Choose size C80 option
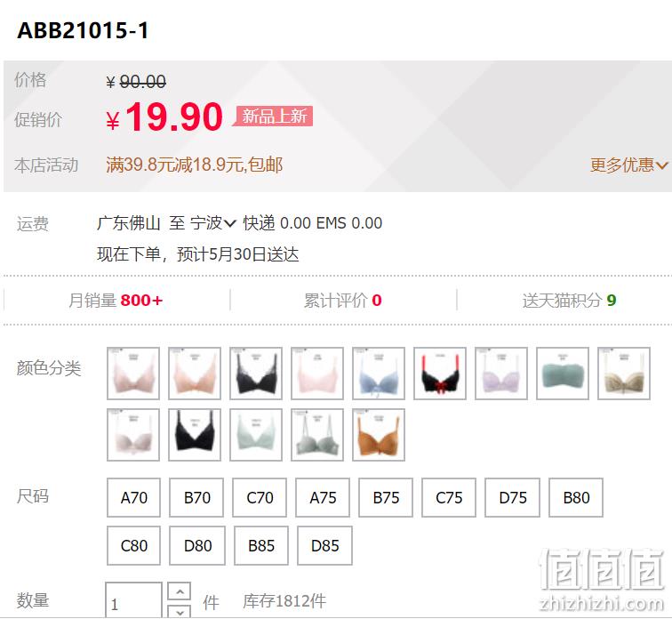672x619 pixels. [133, 546]
